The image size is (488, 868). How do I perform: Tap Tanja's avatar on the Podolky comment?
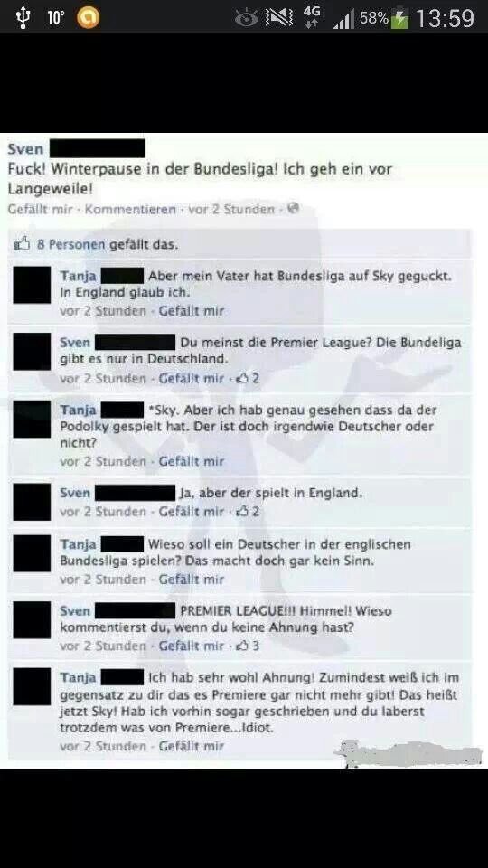click(32, 419)
